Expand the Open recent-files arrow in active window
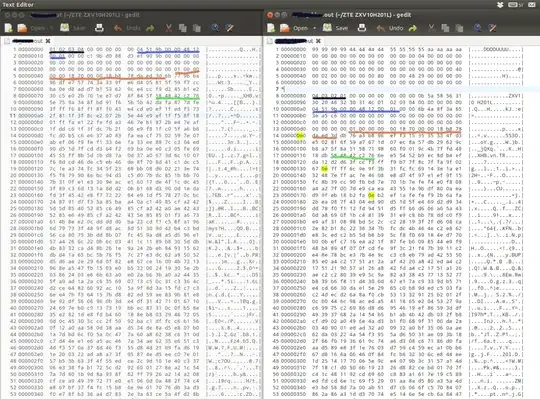This screenshot has width=540, height=399. 314,28
